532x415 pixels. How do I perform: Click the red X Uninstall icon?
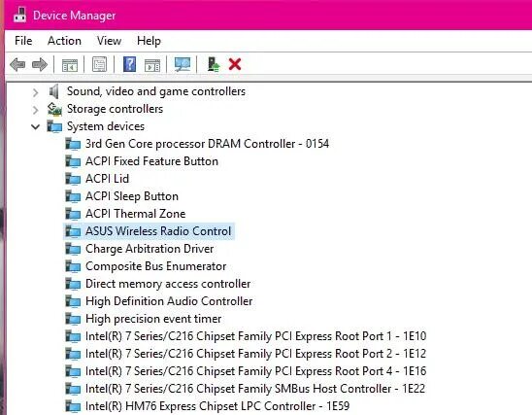click(x=235, y=64)
